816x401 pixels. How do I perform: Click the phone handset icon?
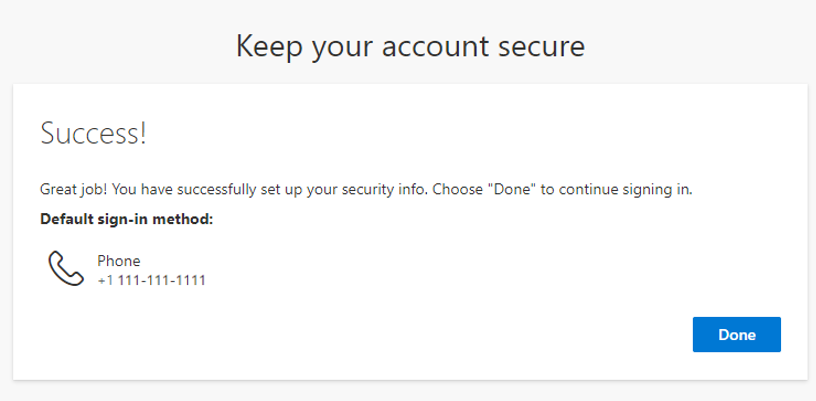[65, 269]
